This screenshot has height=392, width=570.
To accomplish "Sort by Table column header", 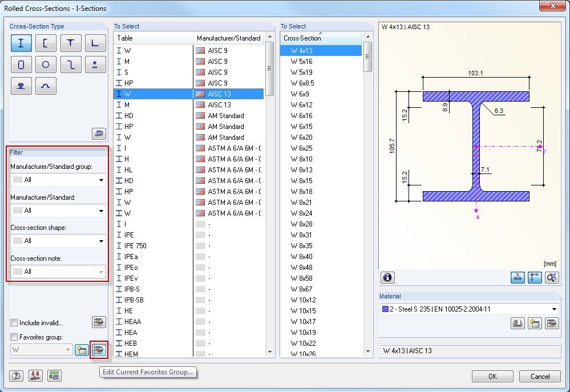I will click(x=153, y=38).
